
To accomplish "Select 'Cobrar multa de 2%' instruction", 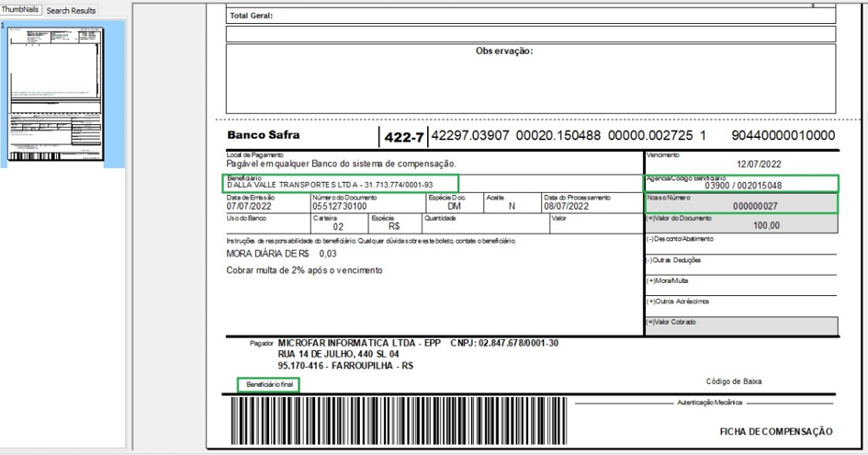I will (x=304, y=270).
